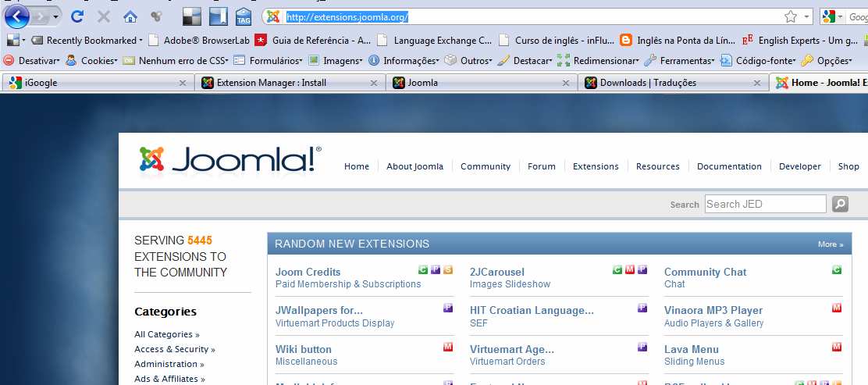Close the Extension Manager : Install tab
Viewport: 868px width, 385px height.
tap(374, 83)
